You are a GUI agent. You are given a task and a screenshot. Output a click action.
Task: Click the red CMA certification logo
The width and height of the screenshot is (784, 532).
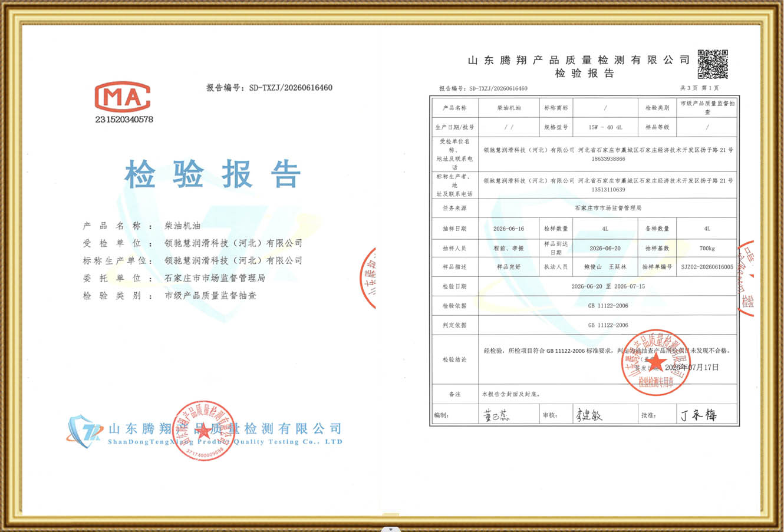pos(123,97)
